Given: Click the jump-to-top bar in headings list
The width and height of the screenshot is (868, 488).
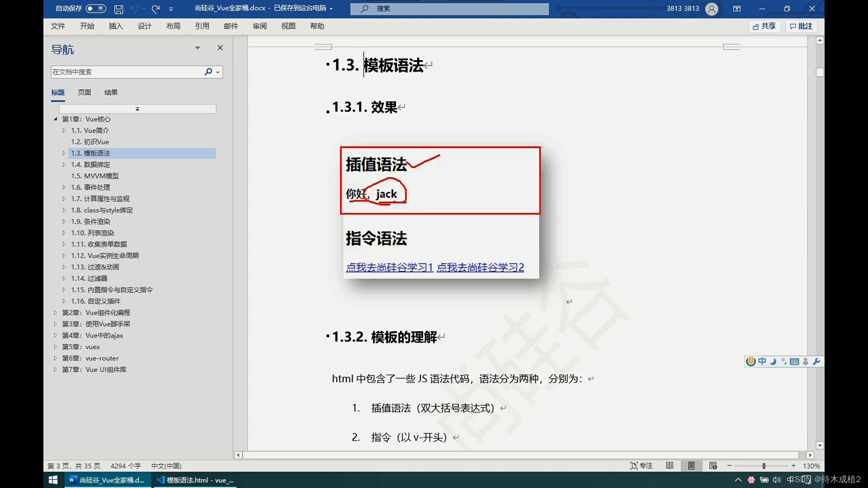Looking at the screenshot, I should [137, 109].
